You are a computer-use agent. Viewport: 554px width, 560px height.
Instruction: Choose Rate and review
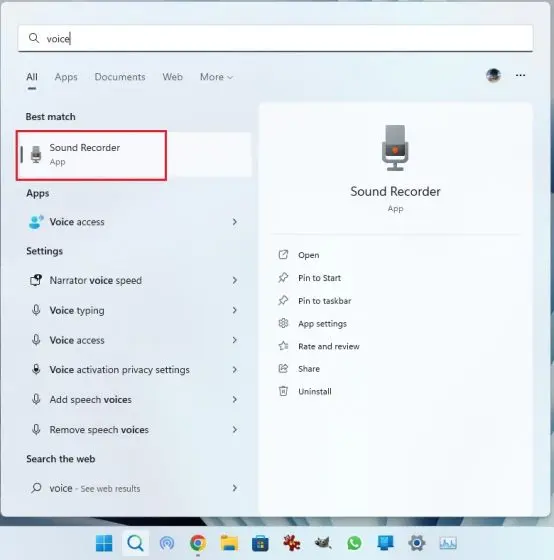pos(329,346)
